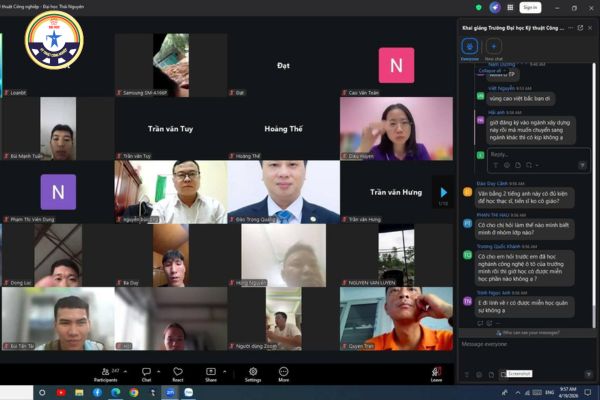Pop out the chat panel

580,28
